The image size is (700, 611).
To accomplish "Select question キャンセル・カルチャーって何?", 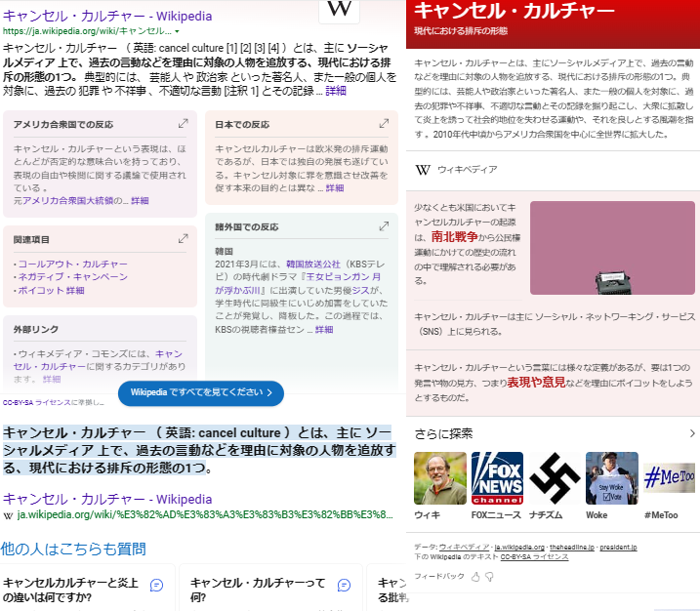I will (258, 590).
